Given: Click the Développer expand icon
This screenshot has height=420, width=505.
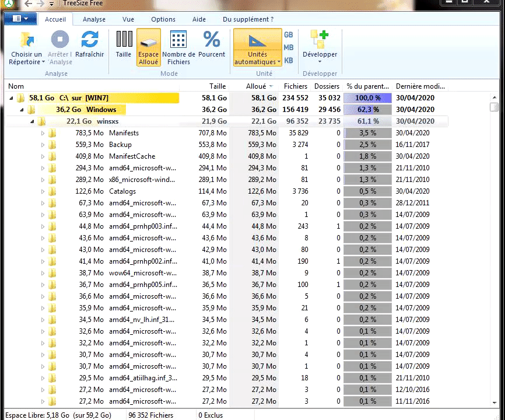Looking at the screenshot, I should (x=320, y=39).
